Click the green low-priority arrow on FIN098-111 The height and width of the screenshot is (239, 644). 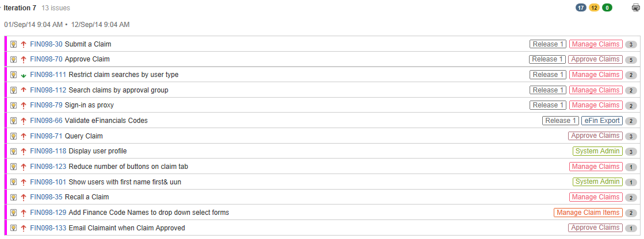pos(24,75)
